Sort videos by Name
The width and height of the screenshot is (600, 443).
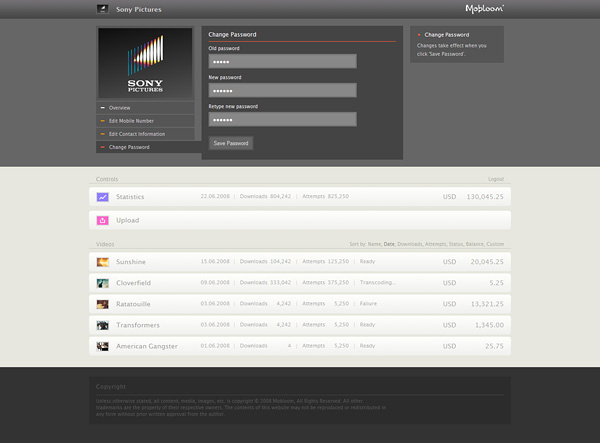(374, 244)
